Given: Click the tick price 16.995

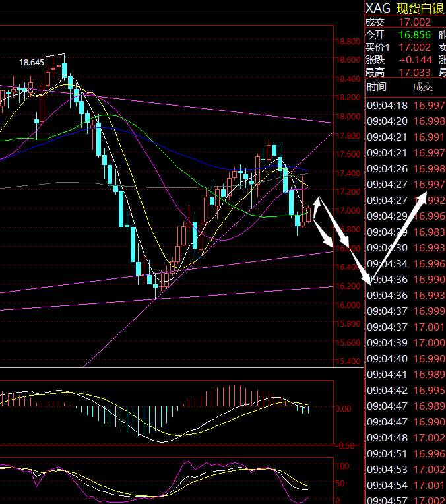Looking at the screenshot, I should [x=430, y=390].
